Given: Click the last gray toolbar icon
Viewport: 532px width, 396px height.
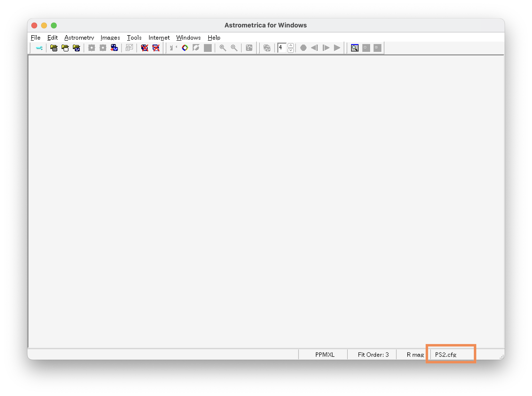Looking at the screenshot, I should pos(377,48).
